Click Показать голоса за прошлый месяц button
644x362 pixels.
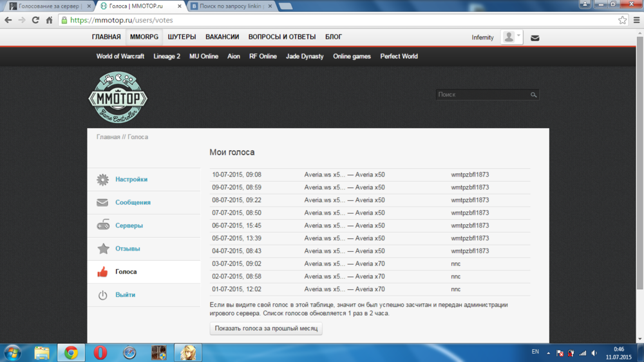266,329
